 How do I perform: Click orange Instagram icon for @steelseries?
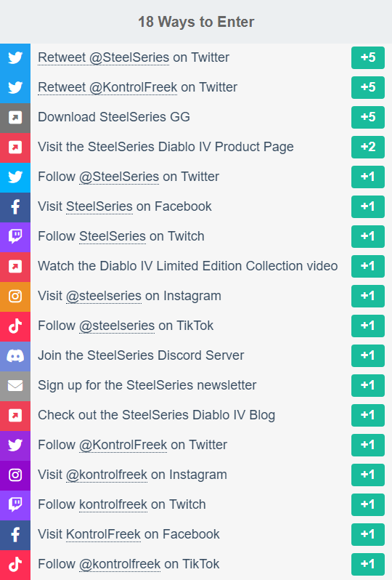(15, 297)
